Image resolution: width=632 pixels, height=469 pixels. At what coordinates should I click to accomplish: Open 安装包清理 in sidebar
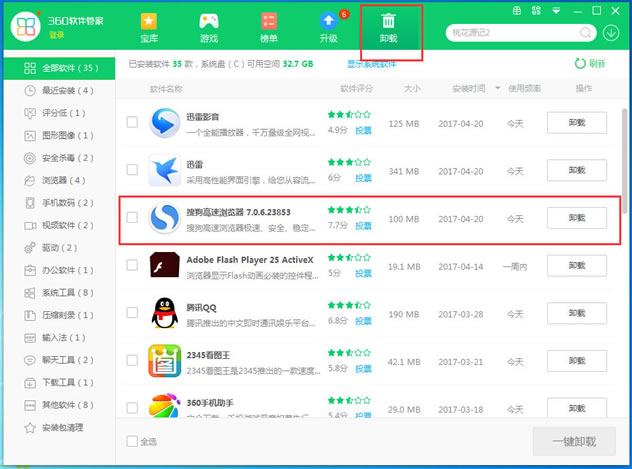tap(59, 427)
